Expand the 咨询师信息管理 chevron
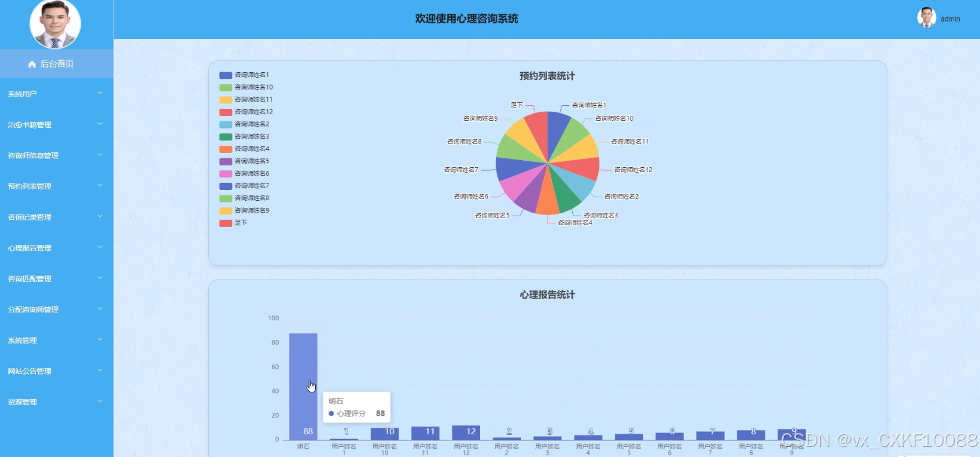The height and width of the screenshot is (457, 980). 100,155
